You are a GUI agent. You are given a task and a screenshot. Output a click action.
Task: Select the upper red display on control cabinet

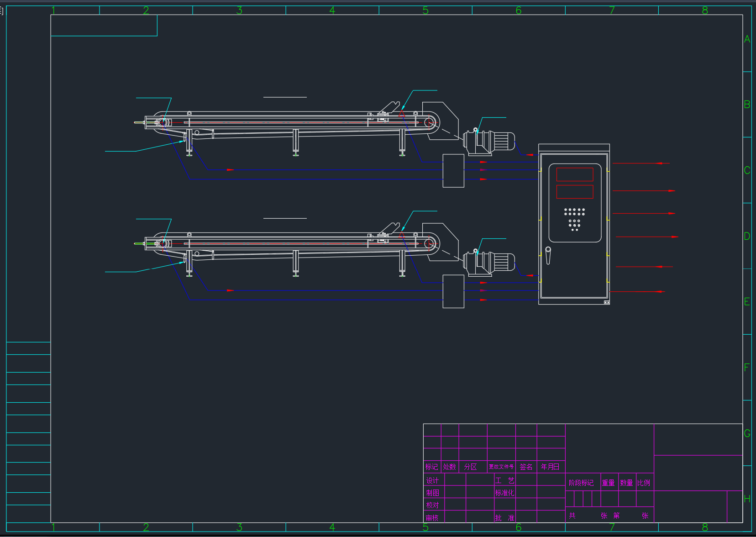click(575, 174)
